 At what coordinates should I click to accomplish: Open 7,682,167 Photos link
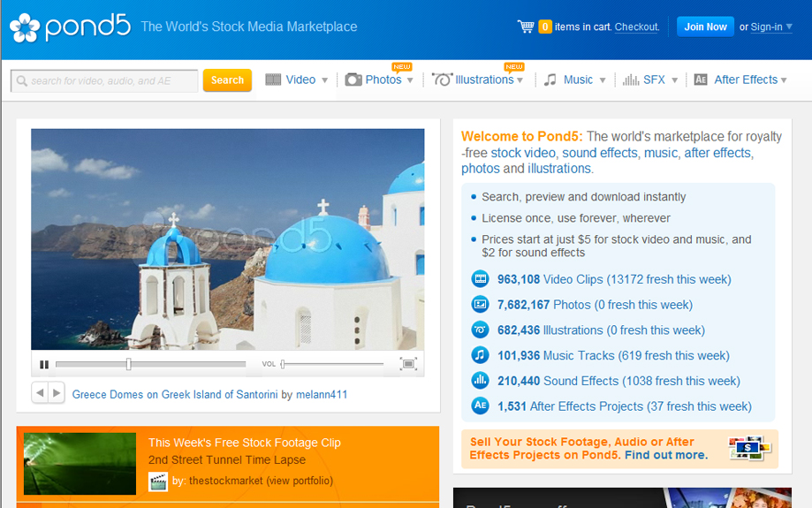point(595,305)
